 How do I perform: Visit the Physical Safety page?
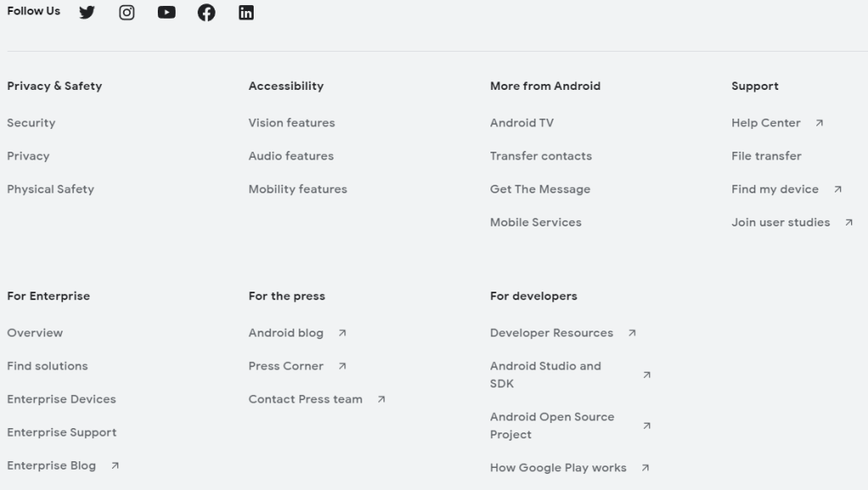[x=51, y=189]
